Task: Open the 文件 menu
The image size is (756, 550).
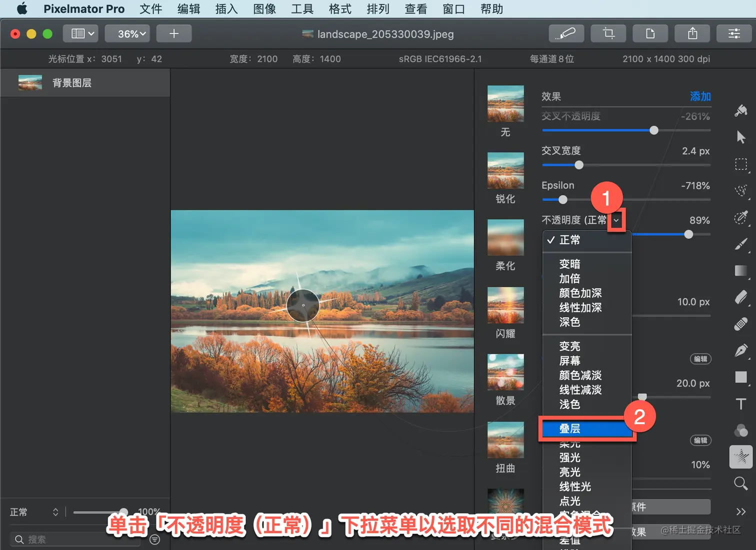Action: 151,9
